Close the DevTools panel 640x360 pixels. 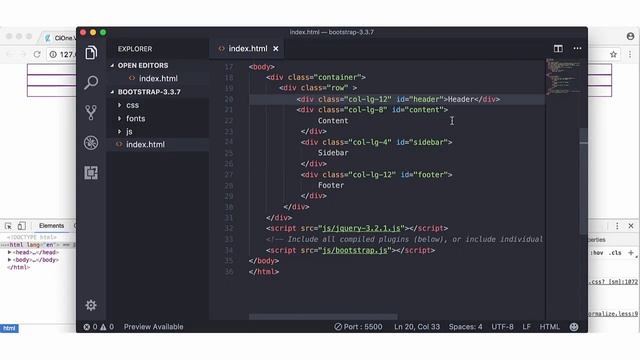click(631, 226)
